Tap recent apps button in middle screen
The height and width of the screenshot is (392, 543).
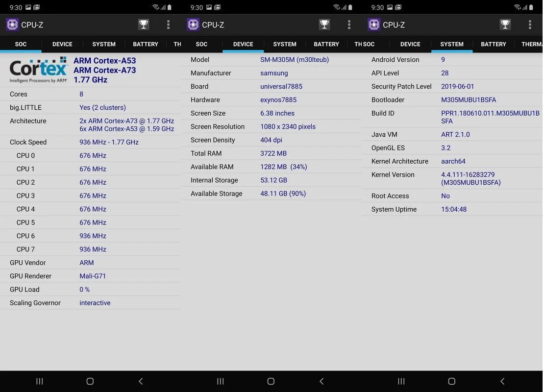pyautogui.click(x=220, y=381)
